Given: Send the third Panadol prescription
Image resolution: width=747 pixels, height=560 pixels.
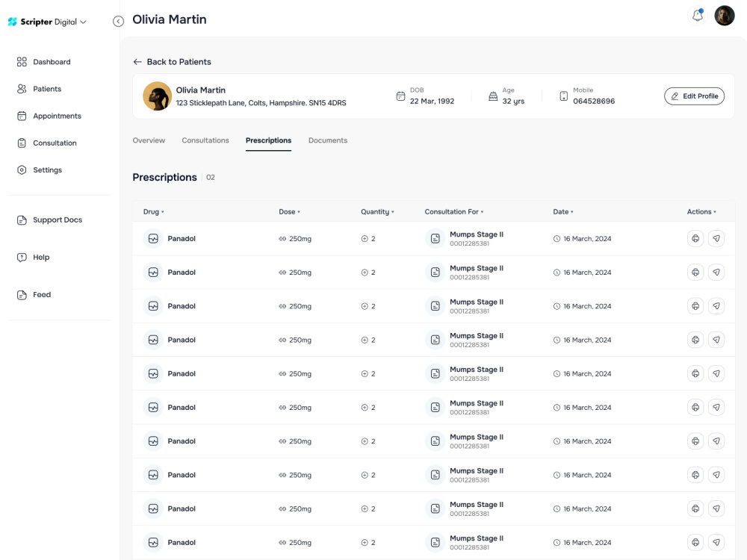Looking at the screenshot, I should pyautogui.click(x=716, y=306).
